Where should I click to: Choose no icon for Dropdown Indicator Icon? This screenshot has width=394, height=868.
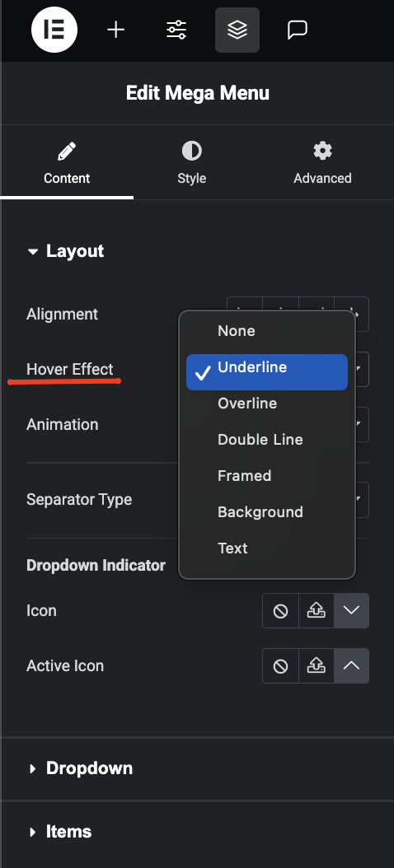tap(280, 610)
